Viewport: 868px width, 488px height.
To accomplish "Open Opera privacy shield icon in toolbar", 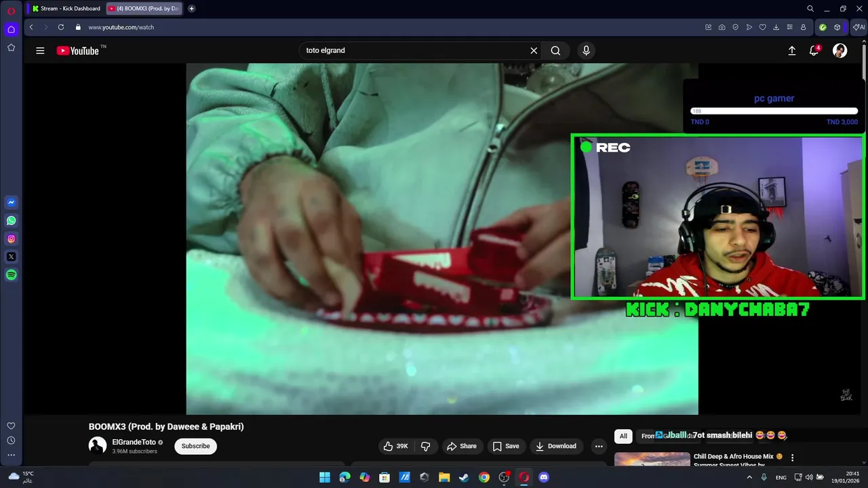I will pos(735,27).
